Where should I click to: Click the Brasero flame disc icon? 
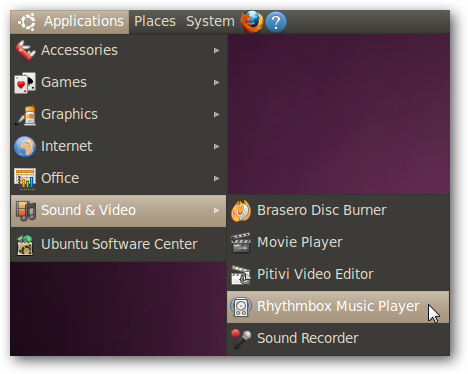(241, 211)
